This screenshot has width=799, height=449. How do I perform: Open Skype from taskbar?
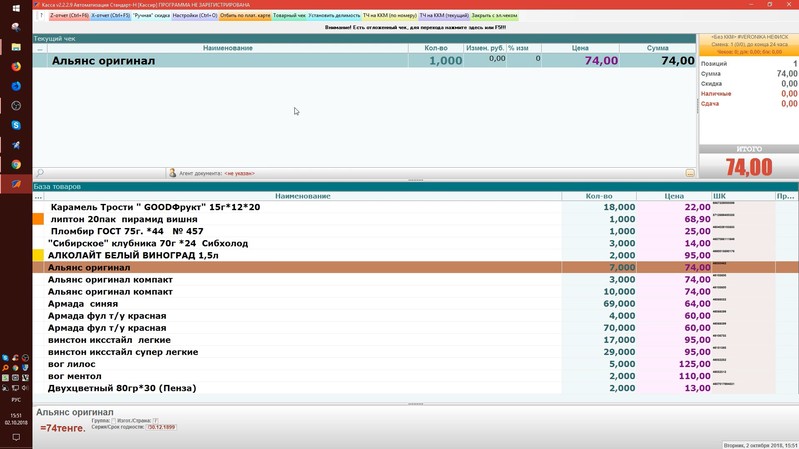pyautogui.click(x=16, y=125)
